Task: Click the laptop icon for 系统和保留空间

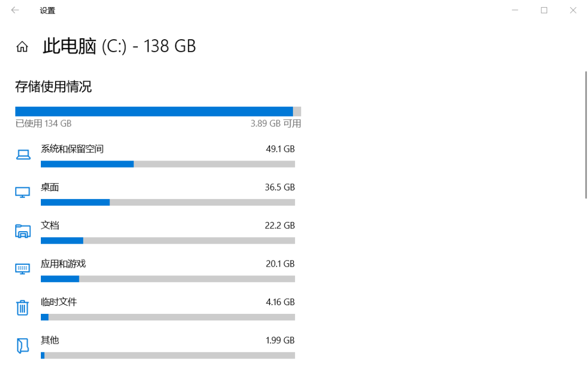Action: 23,154
